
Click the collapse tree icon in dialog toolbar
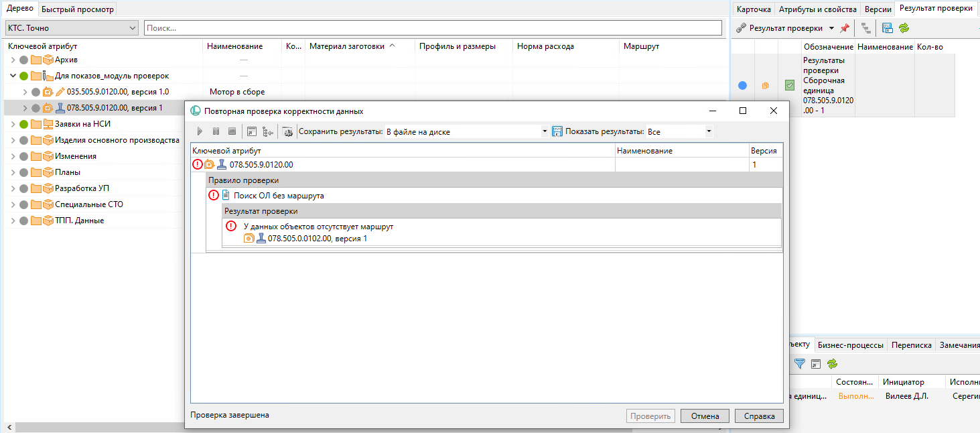(x=267, y=132)
